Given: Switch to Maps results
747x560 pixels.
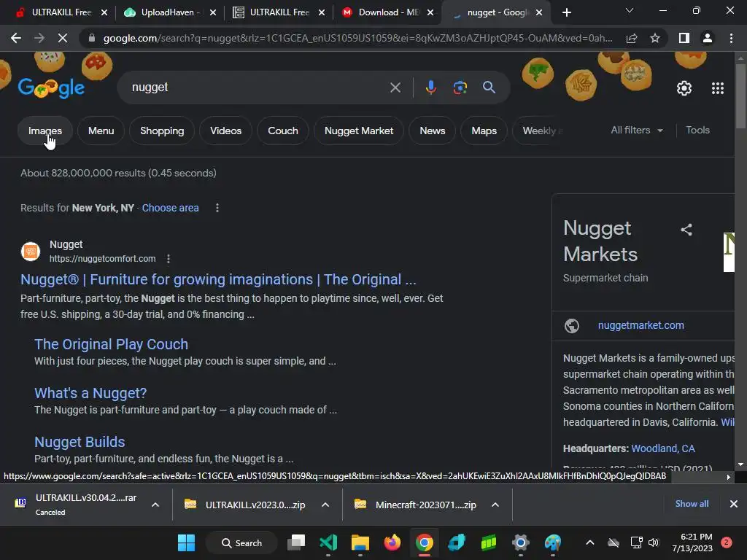Looking at the screenshot, I should tap(484, 131).
